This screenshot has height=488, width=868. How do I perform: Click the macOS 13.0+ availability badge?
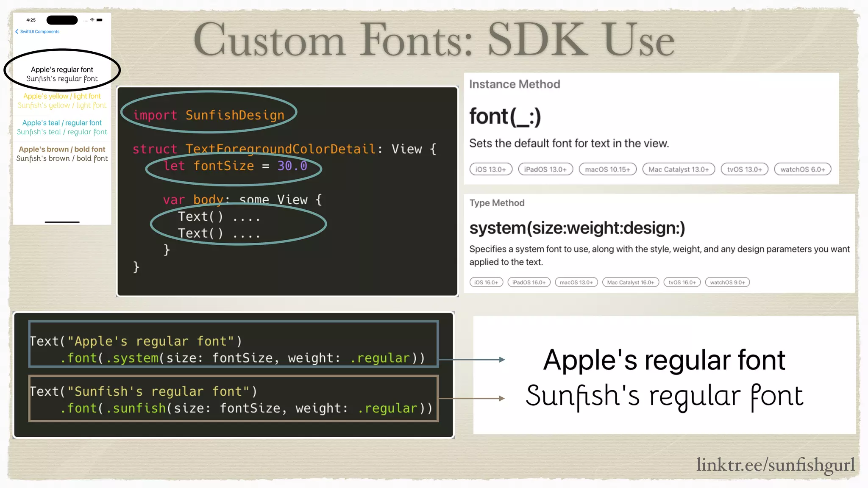point(576,283)
